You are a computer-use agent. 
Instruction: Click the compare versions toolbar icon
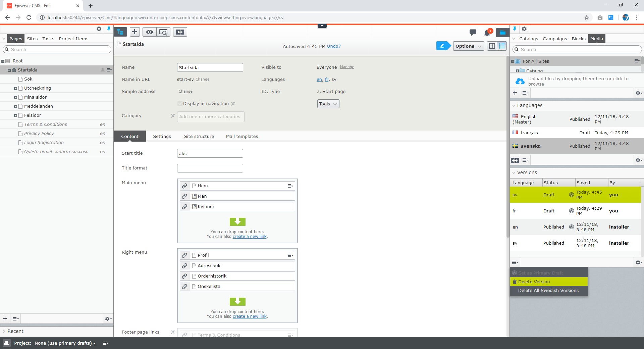[x=180, y=32]
